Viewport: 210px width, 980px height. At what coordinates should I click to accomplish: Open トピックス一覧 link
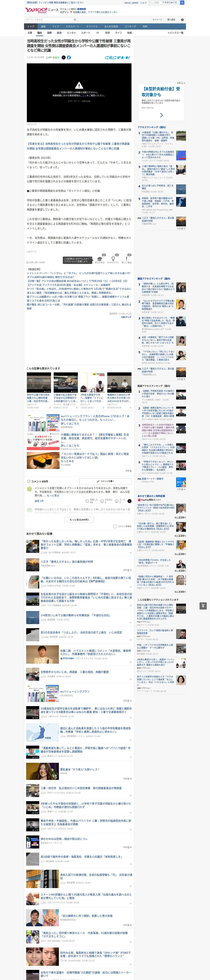point(175,33)
